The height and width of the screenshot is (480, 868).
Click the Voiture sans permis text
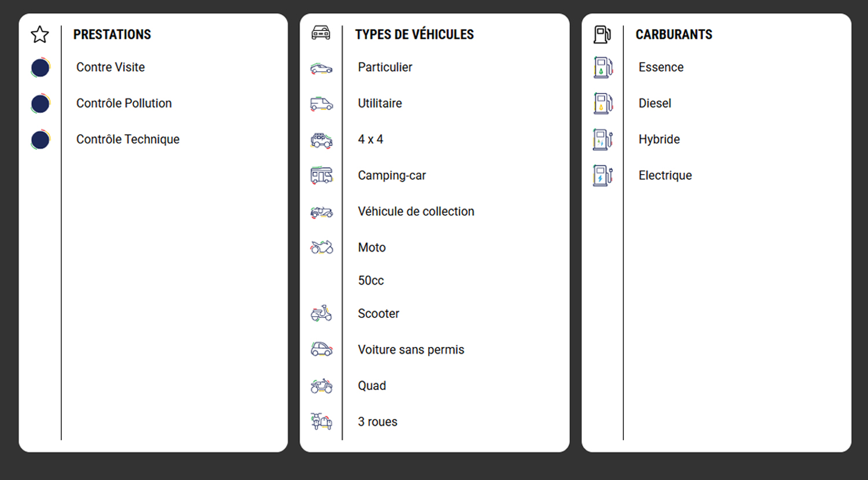[x=411, y=349]
